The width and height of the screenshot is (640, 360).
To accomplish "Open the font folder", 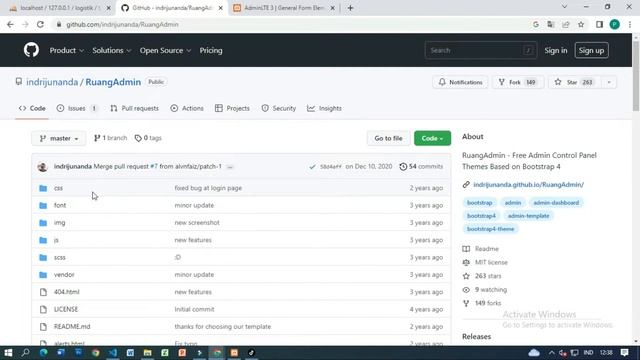I will 60,205.
